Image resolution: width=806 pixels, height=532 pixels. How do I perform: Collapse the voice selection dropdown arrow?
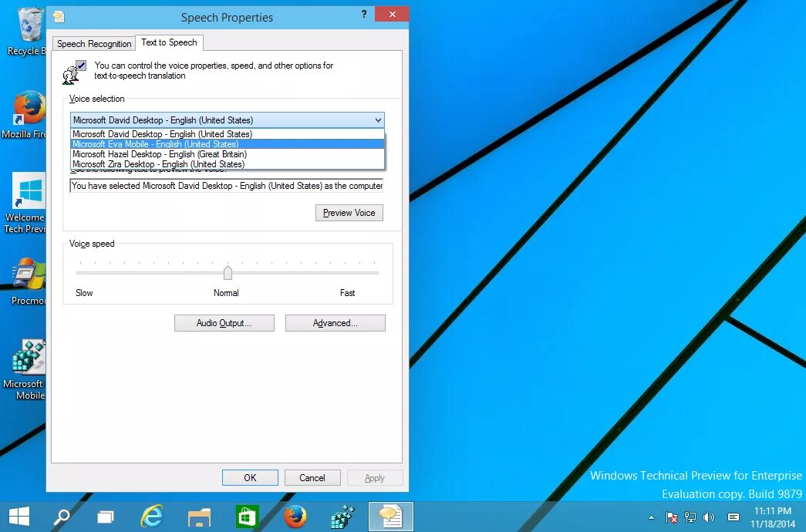pos(378,120)
